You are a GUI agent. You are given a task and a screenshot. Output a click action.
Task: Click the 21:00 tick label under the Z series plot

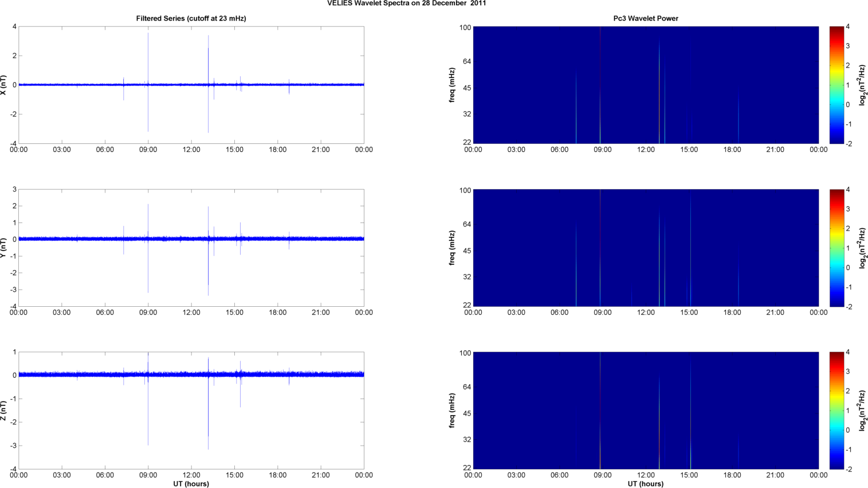321,475
